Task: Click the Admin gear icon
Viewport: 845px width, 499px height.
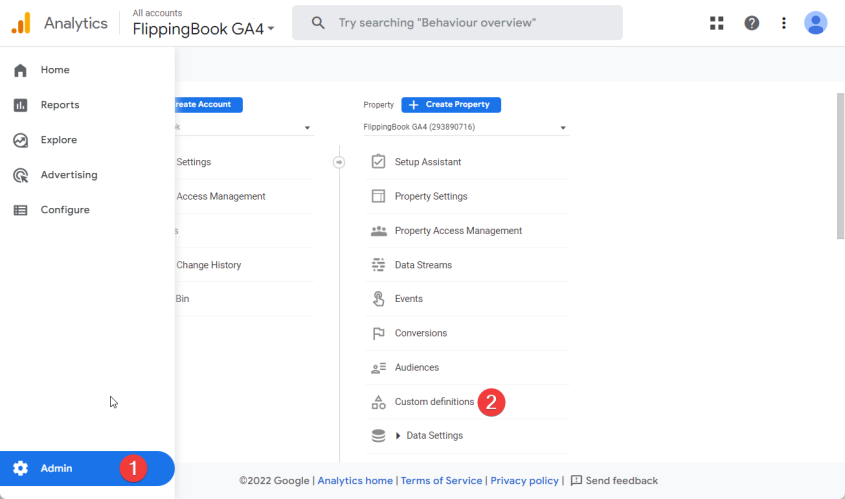Action: (20, 468)
